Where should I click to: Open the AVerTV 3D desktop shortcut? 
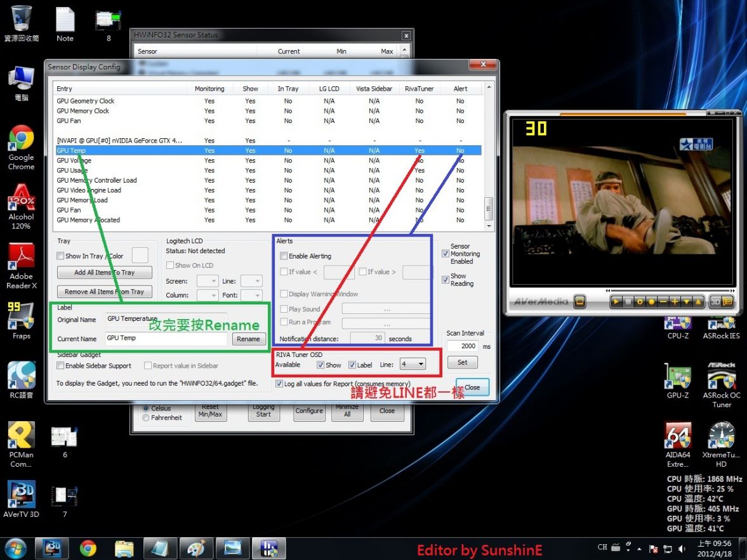point(21,499)
